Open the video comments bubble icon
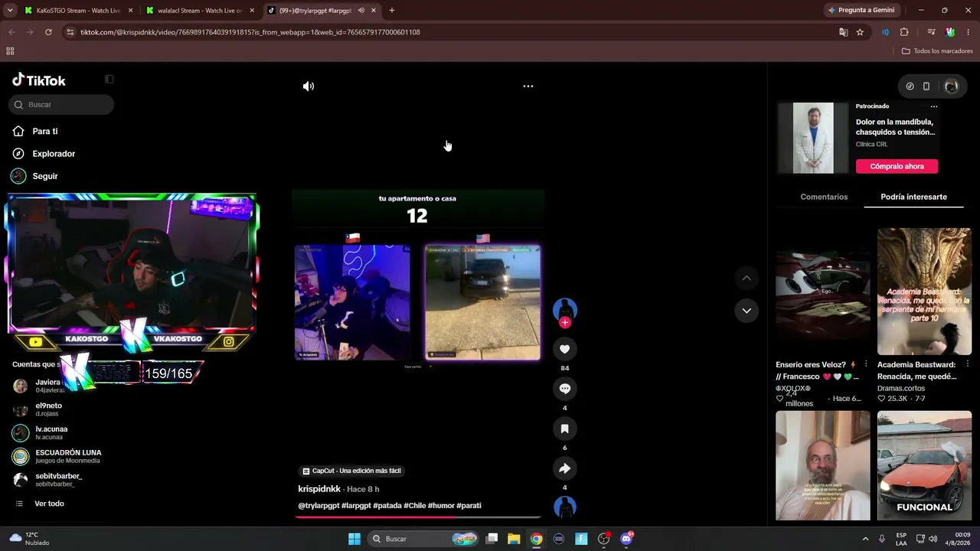 click(564, 389)
